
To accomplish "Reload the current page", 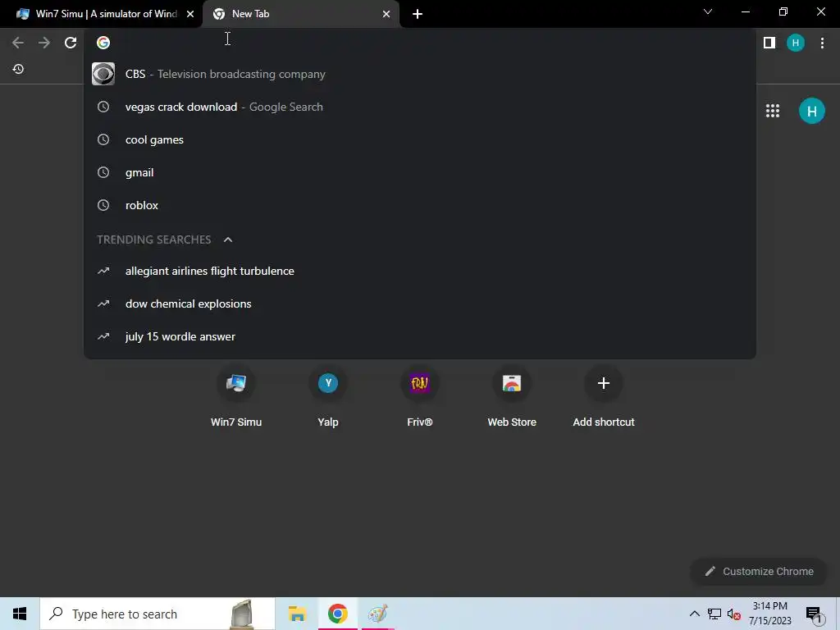I will (71, 43).
